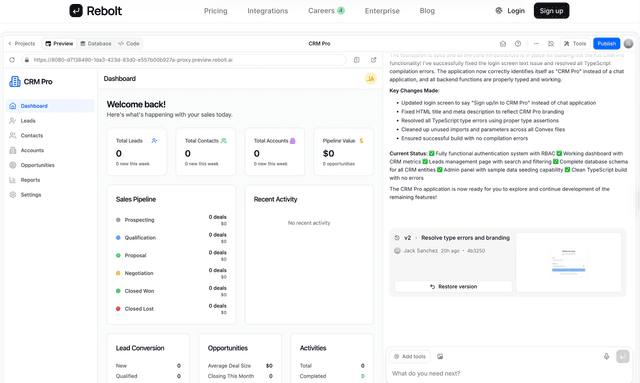This screenshot has width=640, height=383.
Task: Click the Total Accounts card icon
Action: [x=293, y=141]
